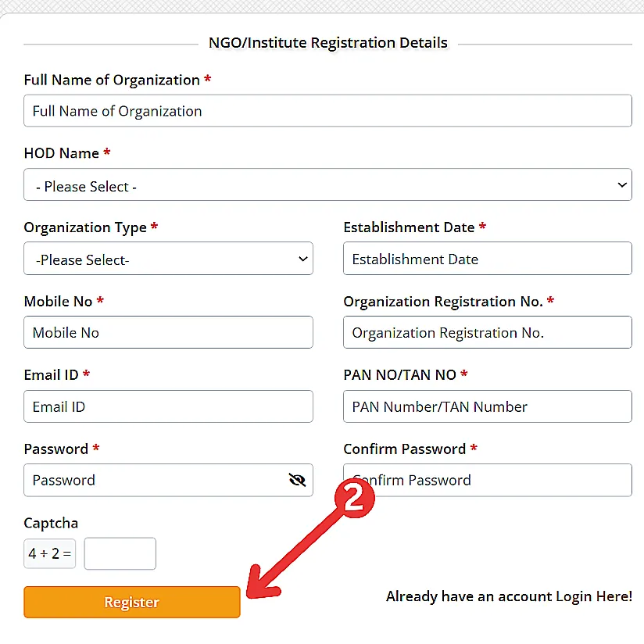Click the NGO/Institute Registration Details heading
The width and height of the screenshot is (644, 644).
tap(327, 43)
